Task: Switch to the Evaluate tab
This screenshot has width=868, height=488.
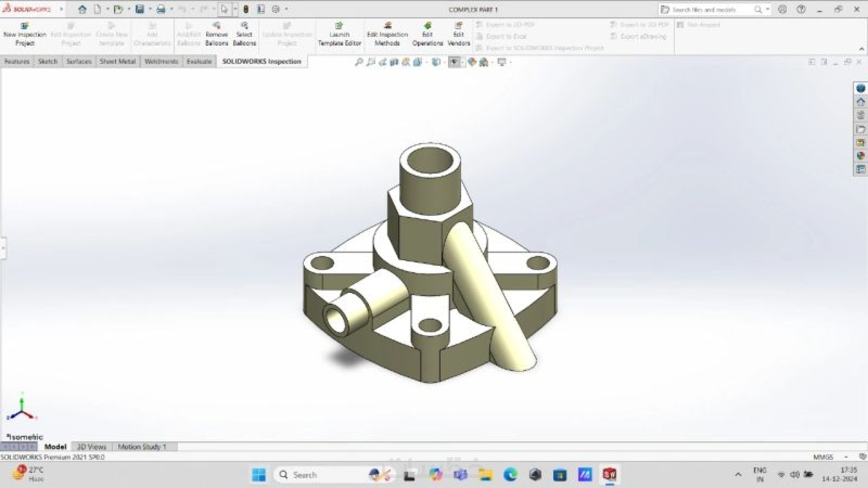Action: [199, 62]
